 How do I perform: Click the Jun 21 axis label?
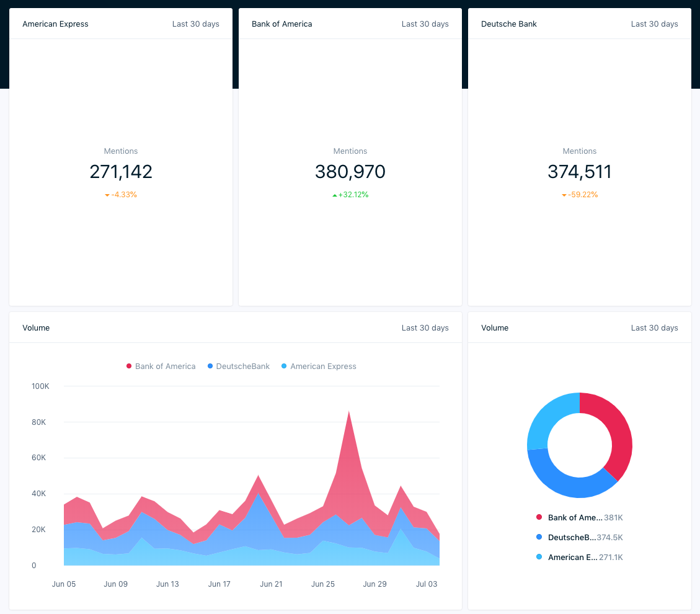[271, 584]
